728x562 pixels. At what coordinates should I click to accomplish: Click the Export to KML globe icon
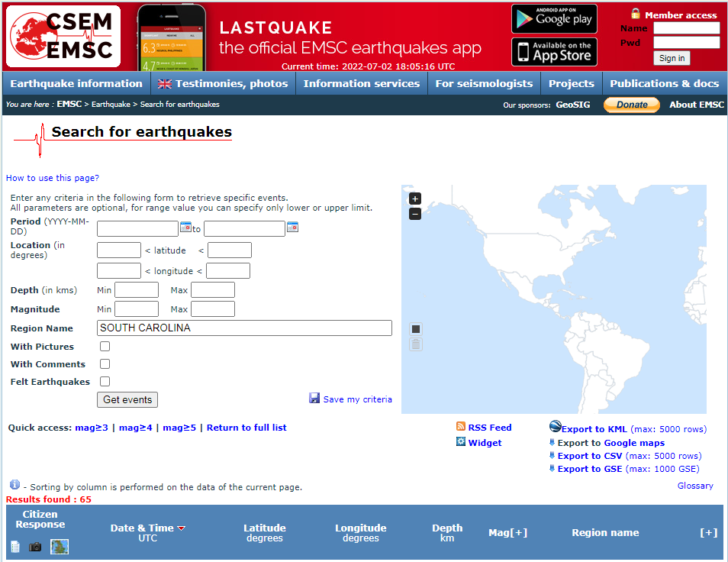pos(556,426)
